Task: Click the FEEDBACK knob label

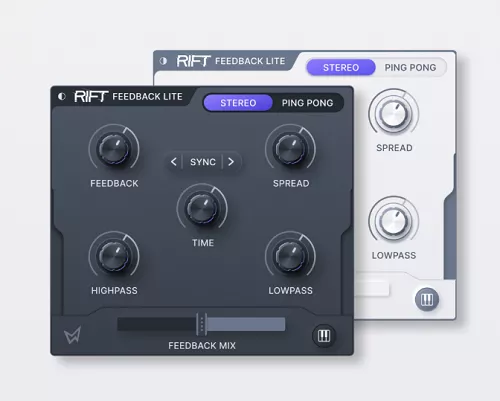Action: 114,183
